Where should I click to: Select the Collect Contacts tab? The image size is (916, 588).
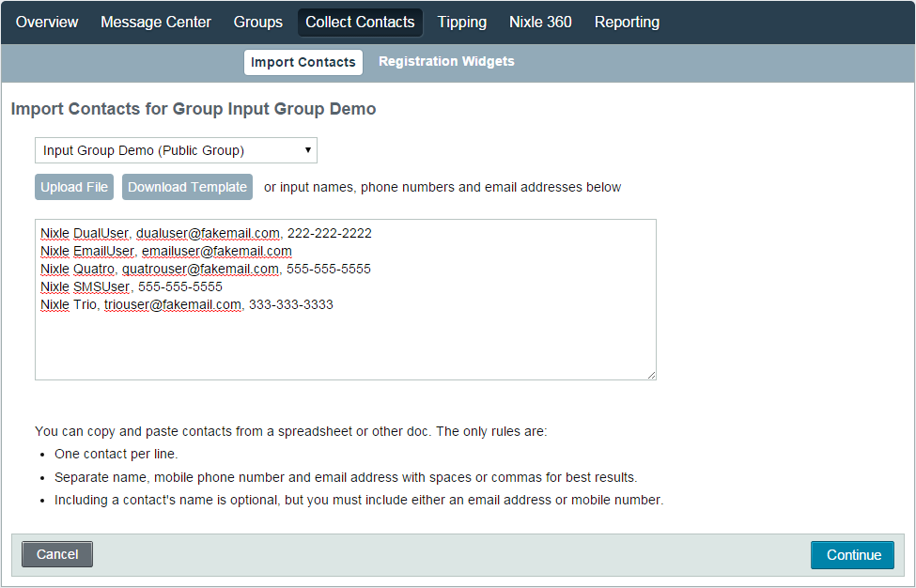(360, 23)
